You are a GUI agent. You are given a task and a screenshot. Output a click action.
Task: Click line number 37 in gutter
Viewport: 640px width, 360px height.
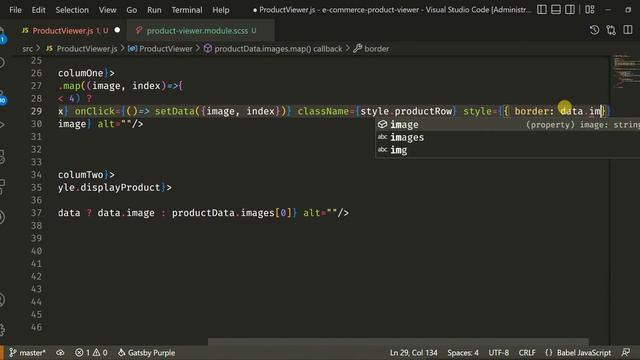click(36, 213)
